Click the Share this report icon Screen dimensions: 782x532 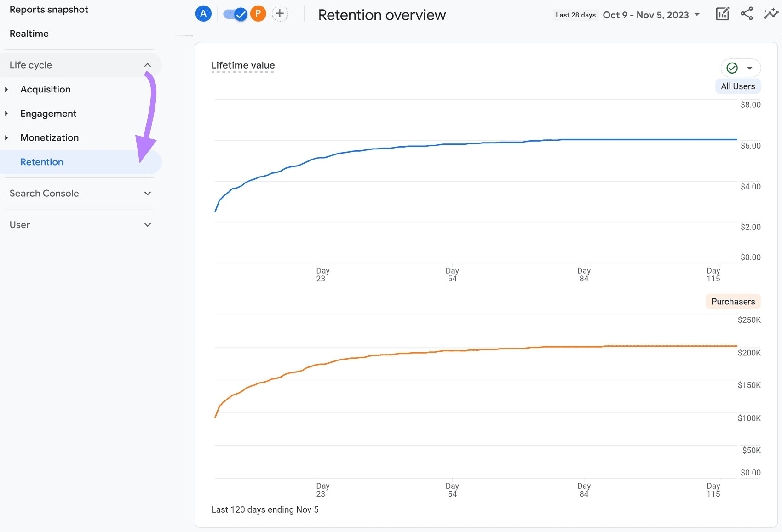click(747, 14)
